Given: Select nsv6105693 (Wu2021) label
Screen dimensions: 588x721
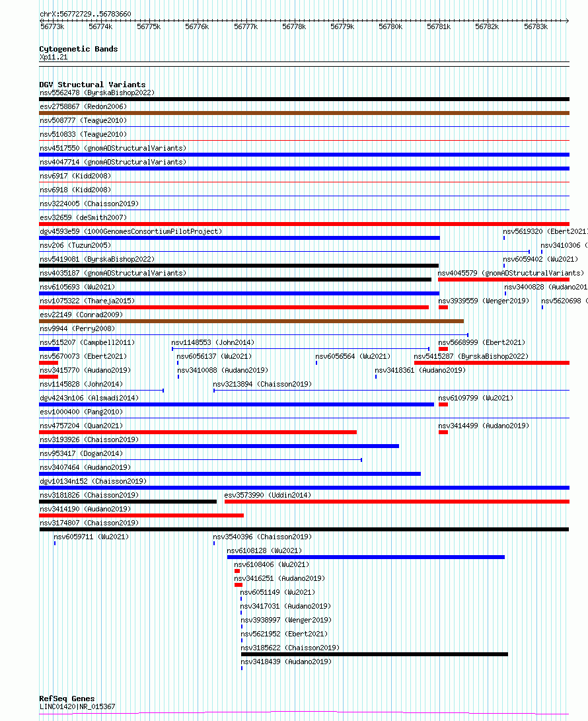Looking at the screenshot, I should tap(77, 287).
